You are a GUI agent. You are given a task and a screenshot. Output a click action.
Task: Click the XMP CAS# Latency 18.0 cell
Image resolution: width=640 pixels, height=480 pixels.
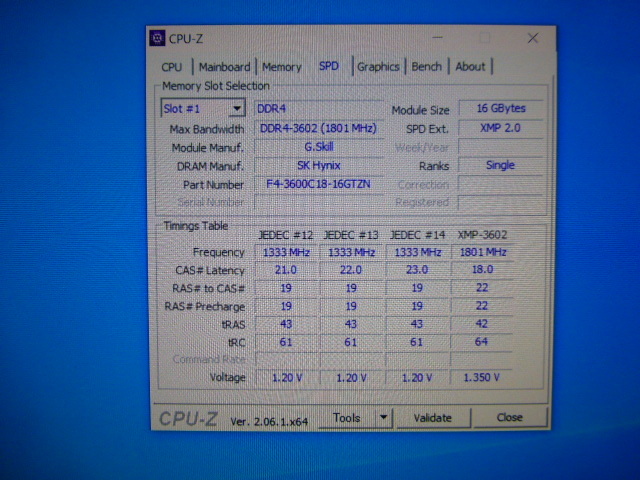click(x=482, y=269)
